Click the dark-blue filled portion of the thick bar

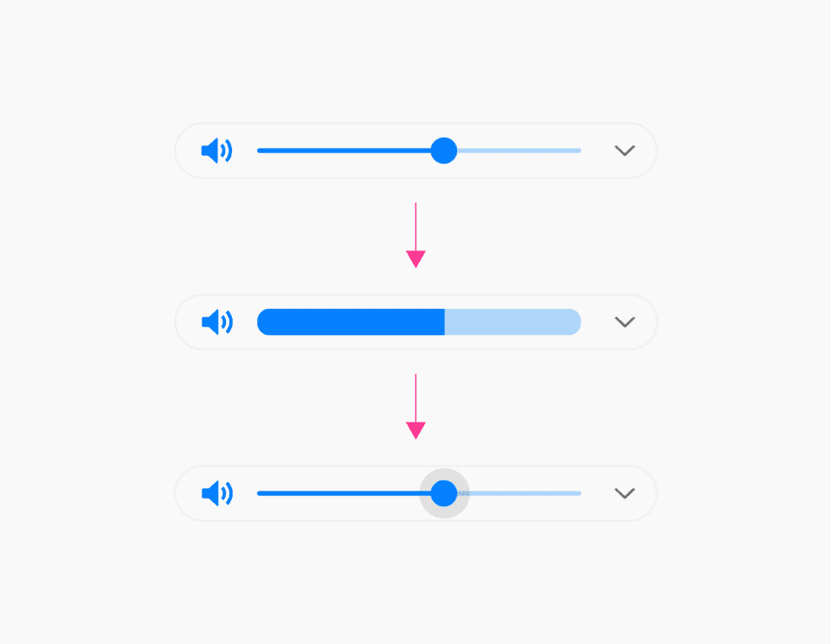click(351, 322)
